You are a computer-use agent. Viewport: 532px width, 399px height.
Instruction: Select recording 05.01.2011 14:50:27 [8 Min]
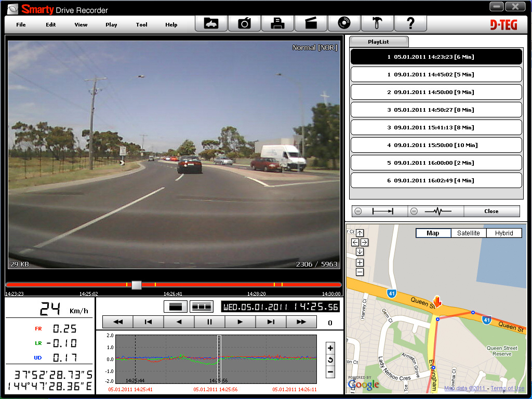pos(436,110)
